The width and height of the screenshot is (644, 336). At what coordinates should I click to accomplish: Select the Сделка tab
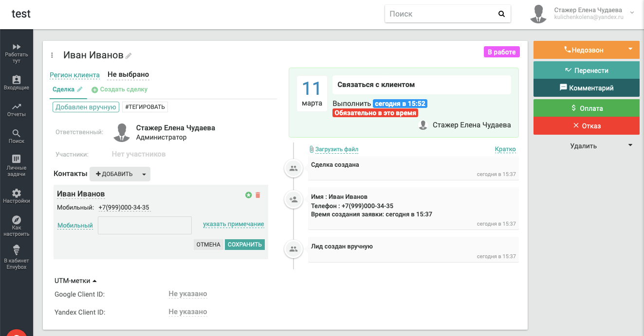click(x=63, y=89)
